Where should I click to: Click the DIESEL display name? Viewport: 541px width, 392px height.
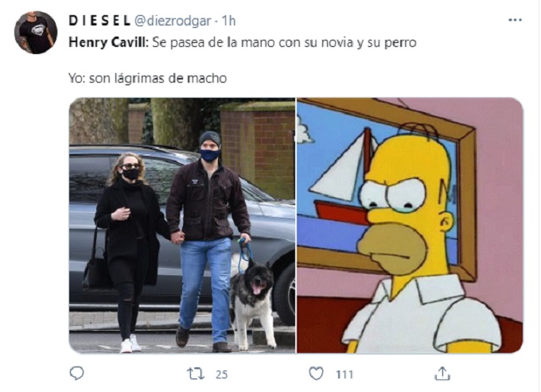click(x=99, y=21)
